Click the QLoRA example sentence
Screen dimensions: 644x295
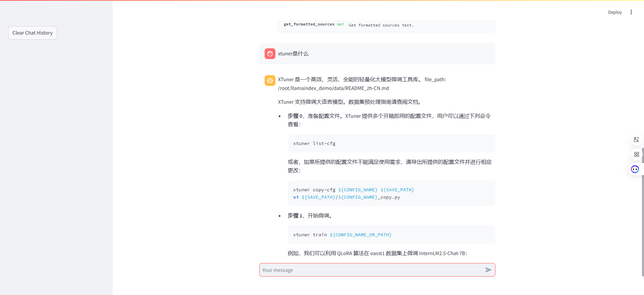[x=377, y=253]
